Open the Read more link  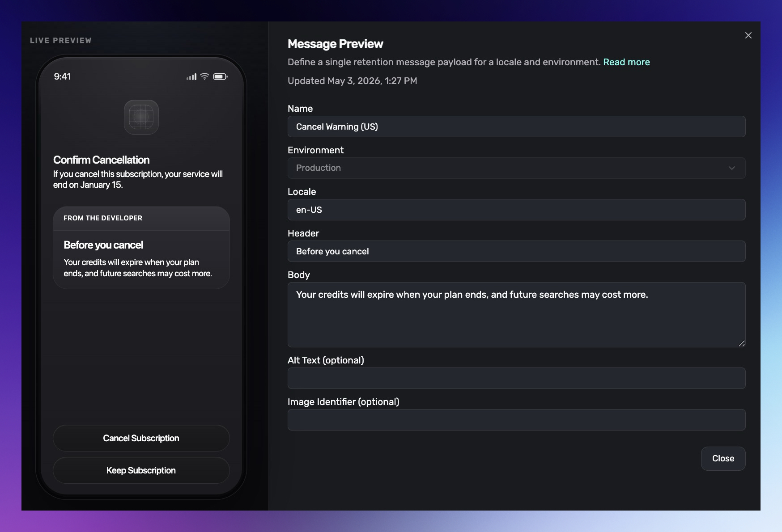pyautogui.click(x=626, y=62)
